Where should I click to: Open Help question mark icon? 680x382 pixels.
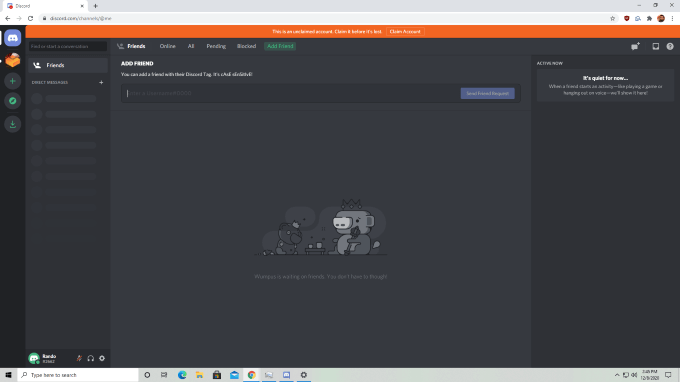670,46
